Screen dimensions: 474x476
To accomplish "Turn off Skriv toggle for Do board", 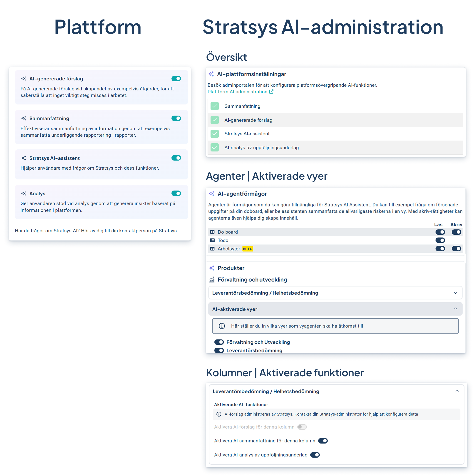I will point(456,232).
